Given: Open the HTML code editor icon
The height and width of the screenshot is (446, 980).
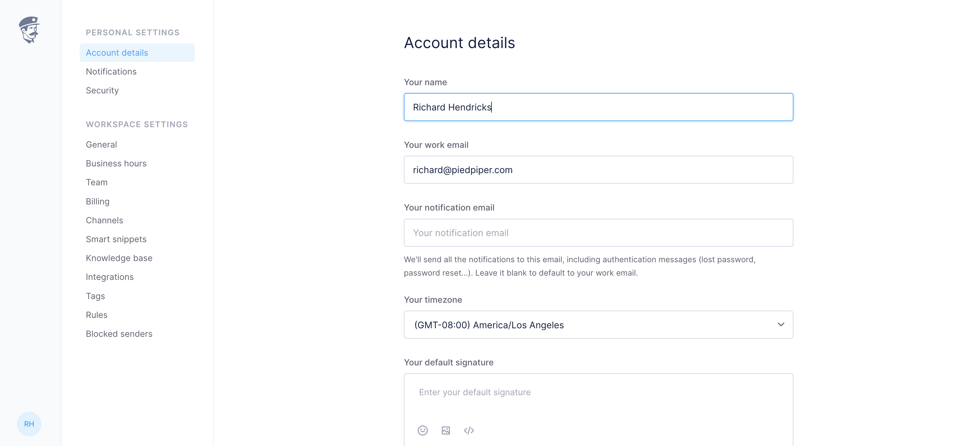Looking at the screenshot, I should (x=469, y=430).
